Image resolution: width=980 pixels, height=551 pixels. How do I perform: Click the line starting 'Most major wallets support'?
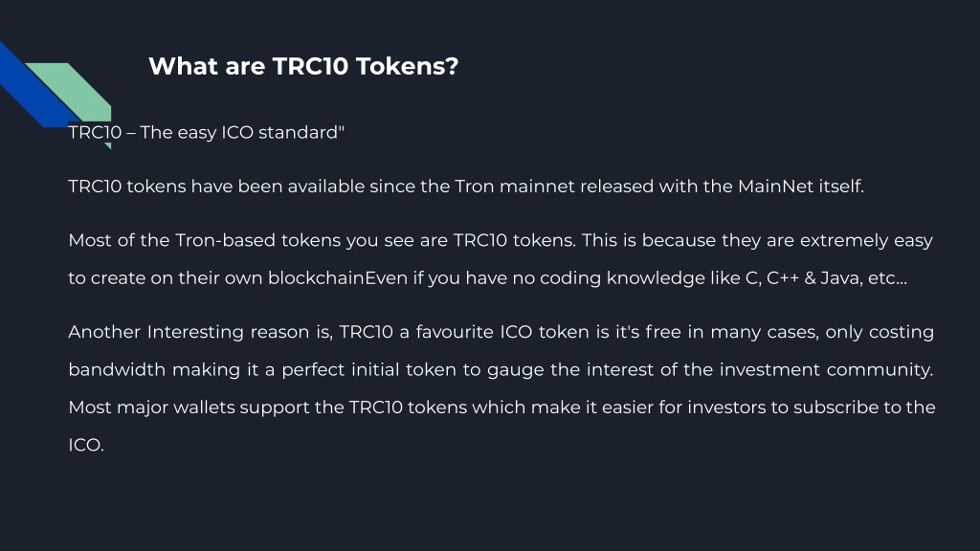501,408
